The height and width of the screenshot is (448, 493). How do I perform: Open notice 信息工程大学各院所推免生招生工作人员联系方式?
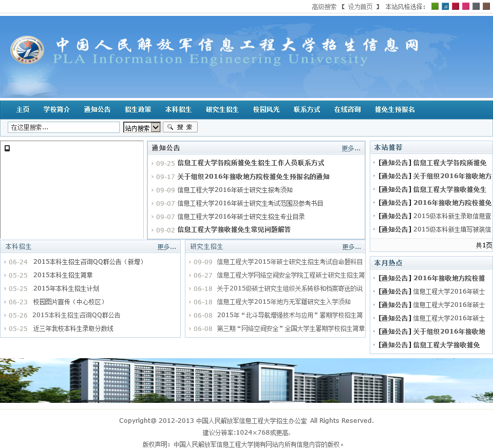[x=251, y=163]
